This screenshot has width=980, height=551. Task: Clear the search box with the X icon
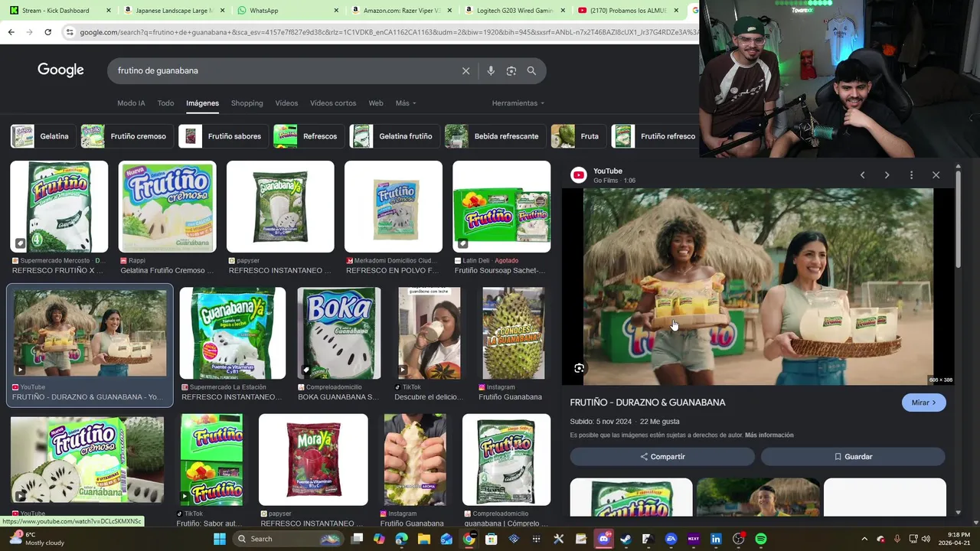tap(465, 70)
